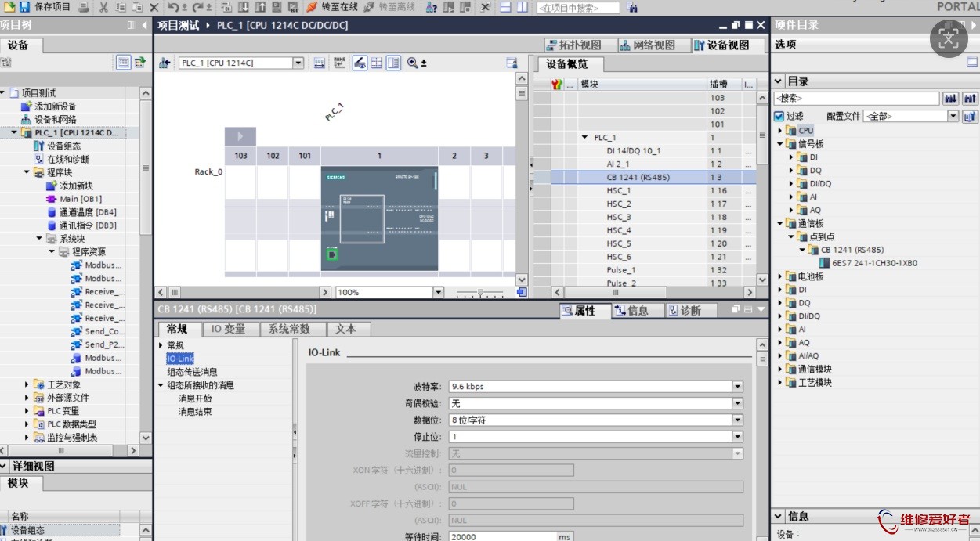Image resolution: width=980 pixels, height=541 pixels.
Task: Click the print icon in top toolbar
Action: click(84, 7)
